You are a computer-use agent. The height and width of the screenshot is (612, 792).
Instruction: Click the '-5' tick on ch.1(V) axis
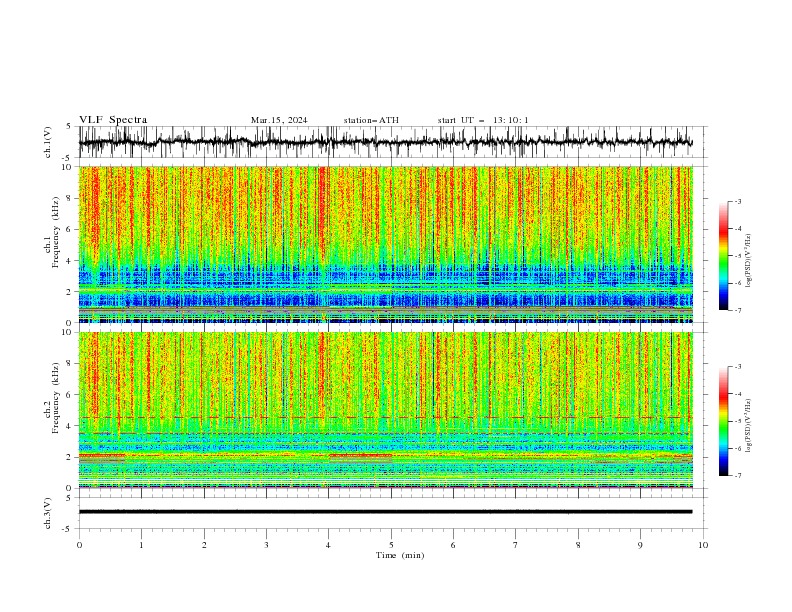point(68,158)
